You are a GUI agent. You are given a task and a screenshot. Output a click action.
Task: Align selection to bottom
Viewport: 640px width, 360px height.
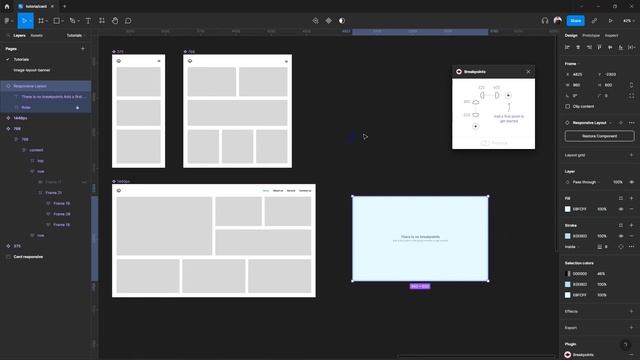tap(621, 47)
